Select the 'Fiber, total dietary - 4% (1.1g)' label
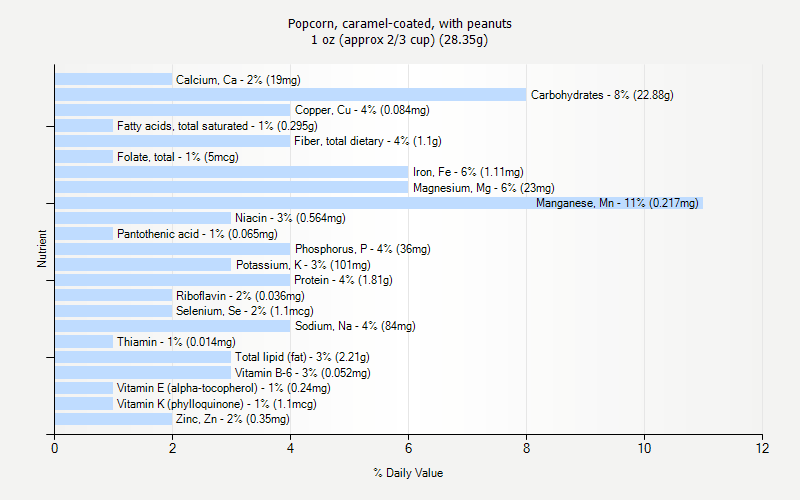This screenshot has height=500, width=800. click(368, 141)
